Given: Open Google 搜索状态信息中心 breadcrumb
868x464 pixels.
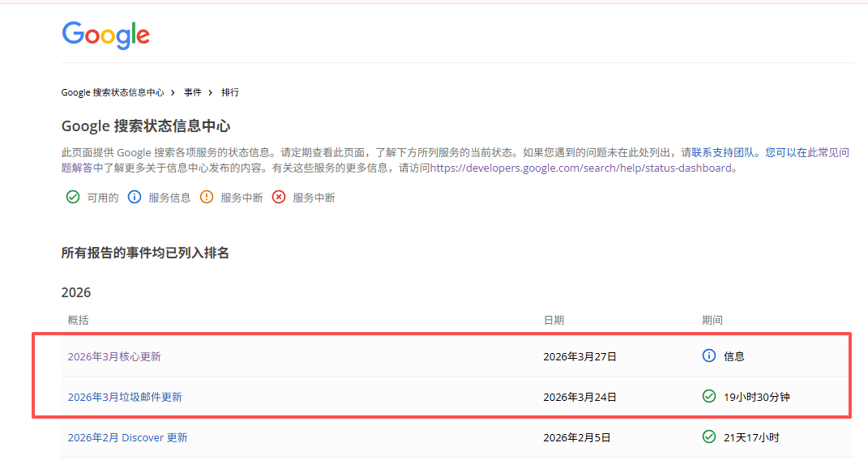Looking at the screenshot, I should [113, 92].
